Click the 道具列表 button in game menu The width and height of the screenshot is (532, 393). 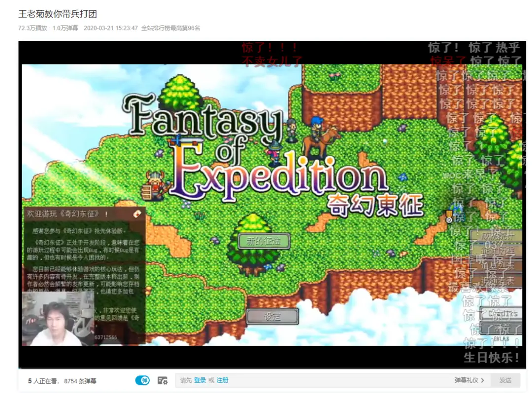coord(497,265)
